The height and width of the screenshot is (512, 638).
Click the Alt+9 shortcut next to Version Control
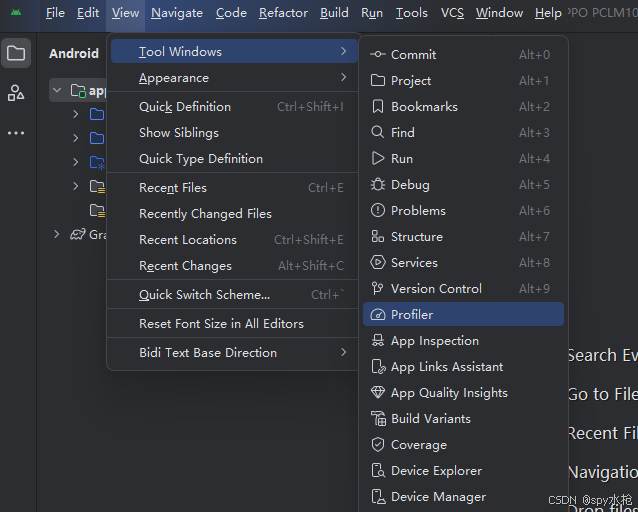pyautogui.click(x=534, y=289)
